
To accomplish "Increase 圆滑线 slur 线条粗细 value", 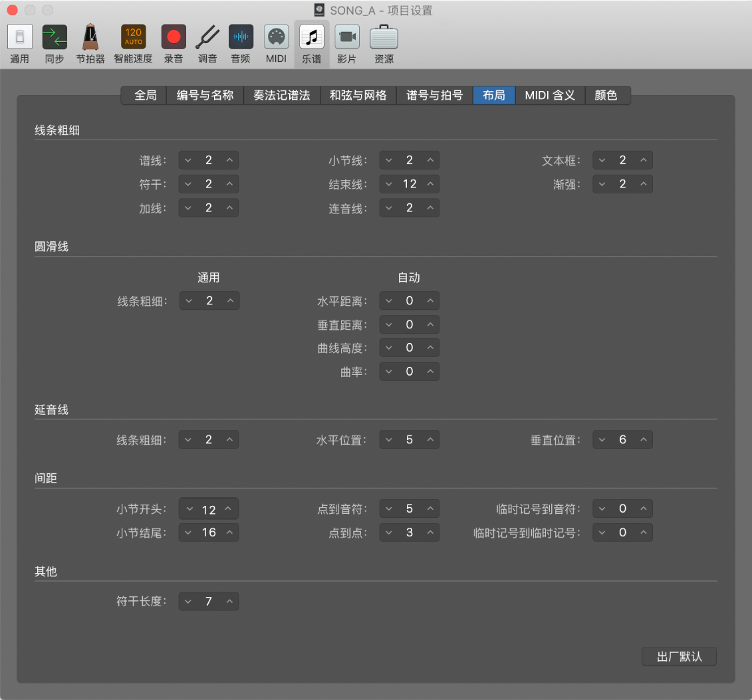I will pyautogui.click(x=231, y=301).
